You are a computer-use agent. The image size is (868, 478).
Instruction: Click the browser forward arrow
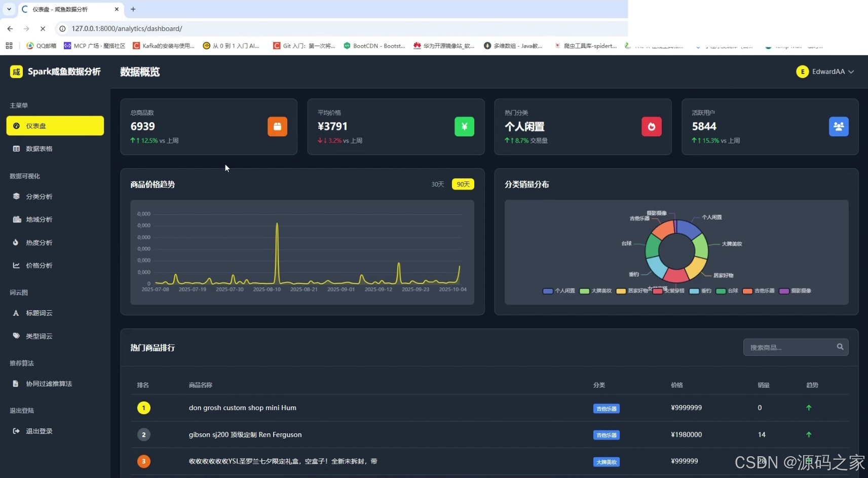(26, 29)
